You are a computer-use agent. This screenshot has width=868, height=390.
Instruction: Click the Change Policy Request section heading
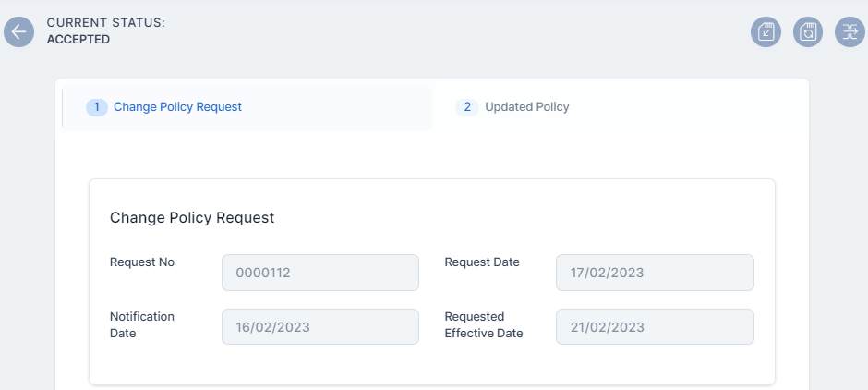[x=192, y=218]
